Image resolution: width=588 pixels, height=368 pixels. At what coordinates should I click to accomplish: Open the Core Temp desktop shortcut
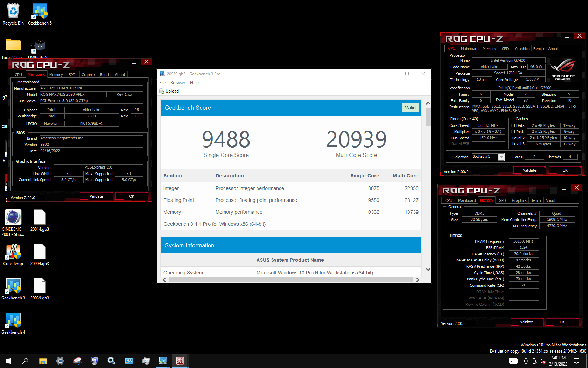pos(13,255)
